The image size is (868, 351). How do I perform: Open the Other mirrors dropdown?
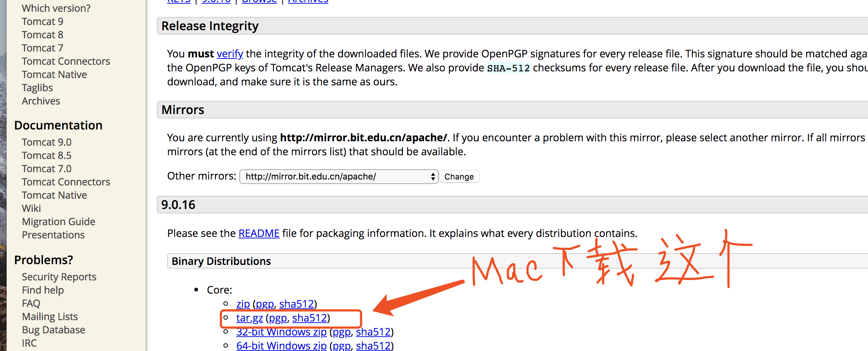tap(339, 177)
